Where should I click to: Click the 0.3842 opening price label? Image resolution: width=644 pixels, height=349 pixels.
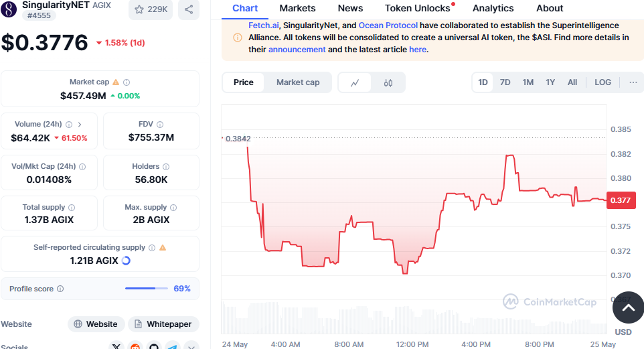tap(238, 139)
